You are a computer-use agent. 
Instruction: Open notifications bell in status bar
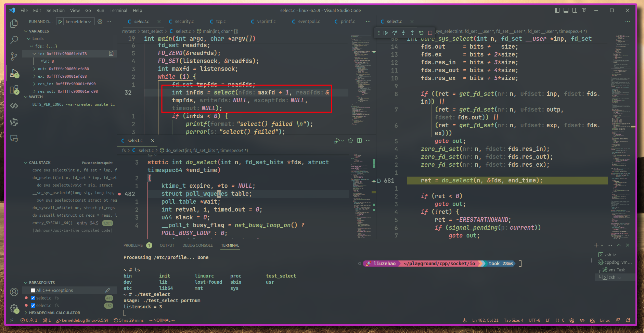[628, 320]
